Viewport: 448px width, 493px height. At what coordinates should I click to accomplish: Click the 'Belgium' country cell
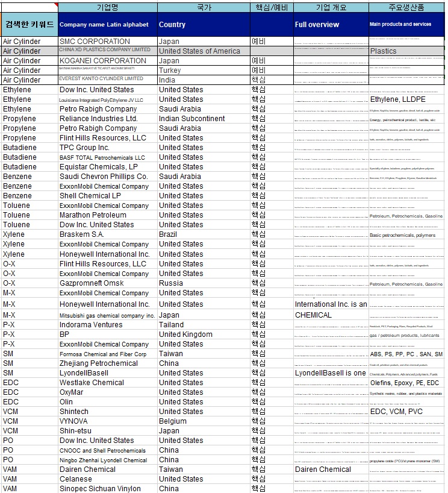(x=204, y=421)
